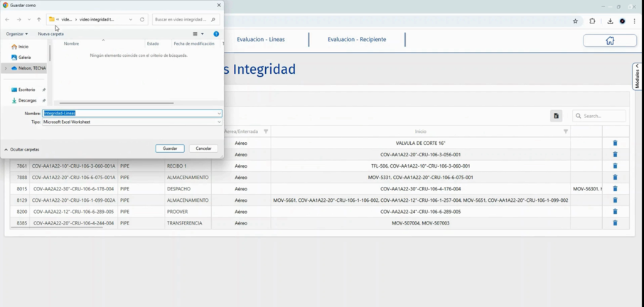Image resolution: width=644 pixels, height=307 pixels.
Task: Open browser extensions puzzle icon
Action: click(592, 21)
